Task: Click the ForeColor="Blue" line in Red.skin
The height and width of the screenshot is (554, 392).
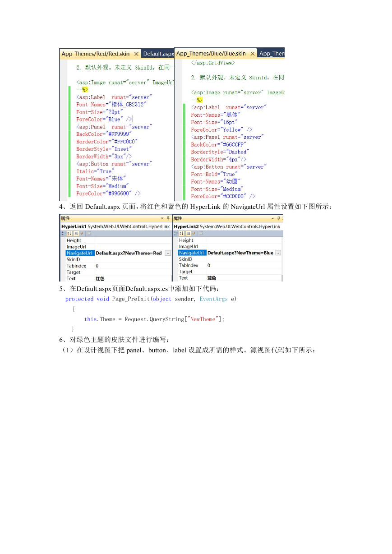Action: click(x=104, y=119)
